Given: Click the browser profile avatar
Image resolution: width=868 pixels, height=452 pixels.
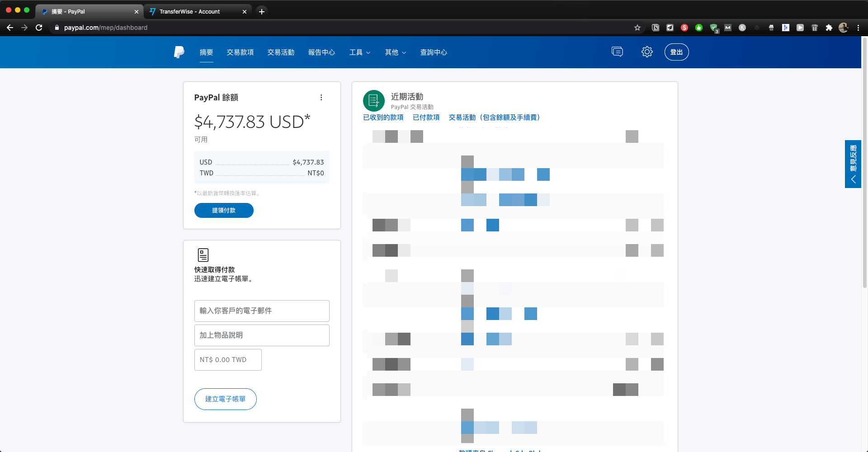Looking at the screenshot, I should [844, 28].
